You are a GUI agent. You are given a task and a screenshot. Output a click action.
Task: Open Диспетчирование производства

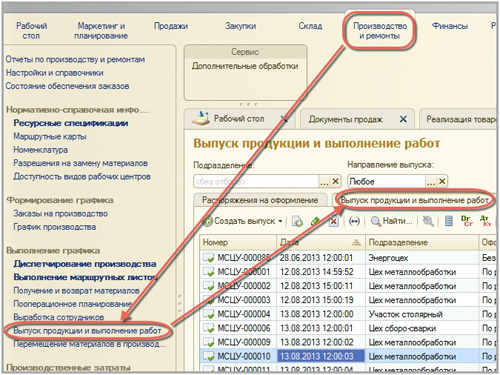[85, 264]
